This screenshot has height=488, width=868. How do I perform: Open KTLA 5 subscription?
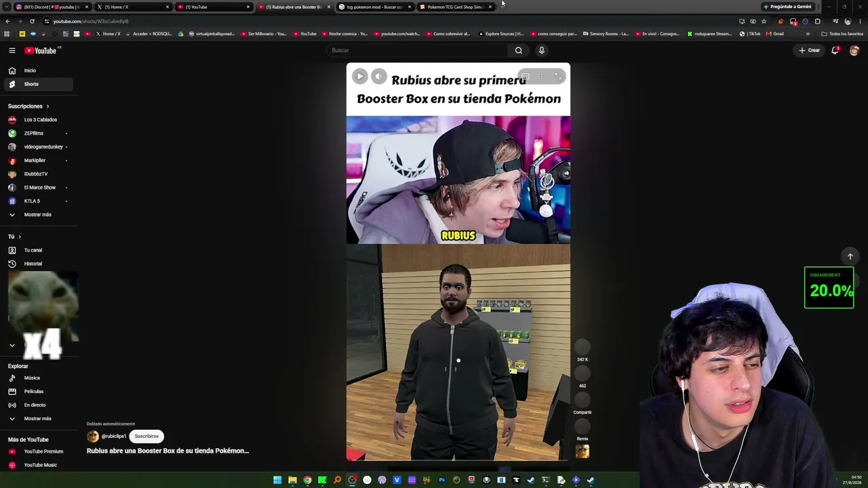click(x=37, y=201)
